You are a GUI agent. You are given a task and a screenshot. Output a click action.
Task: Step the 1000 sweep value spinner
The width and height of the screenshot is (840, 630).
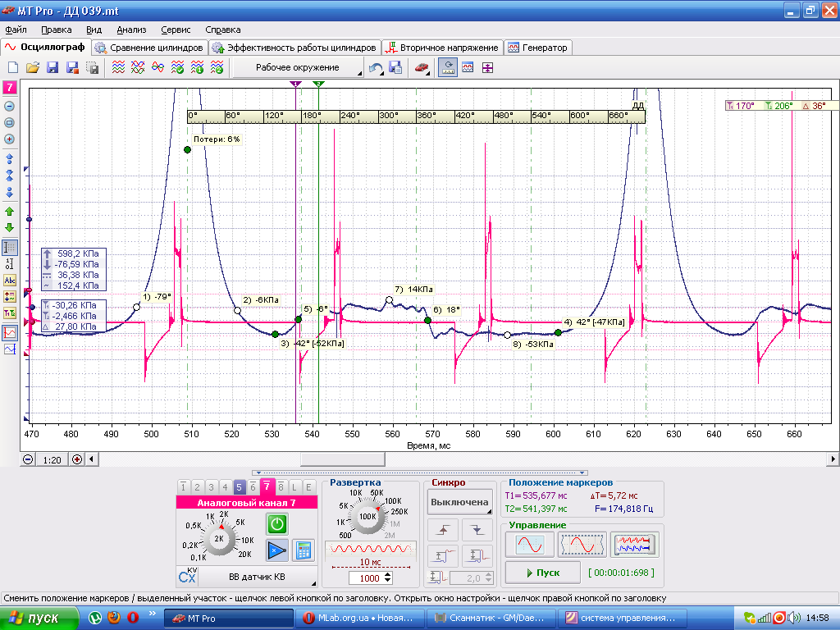point(388,578)
